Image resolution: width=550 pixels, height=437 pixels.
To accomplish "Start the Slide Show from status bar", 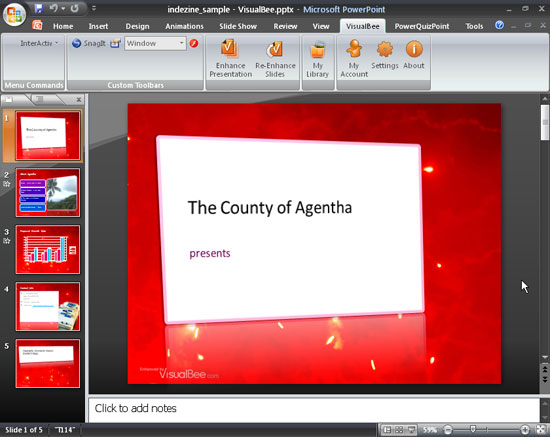I will click(x=411, y=430).
